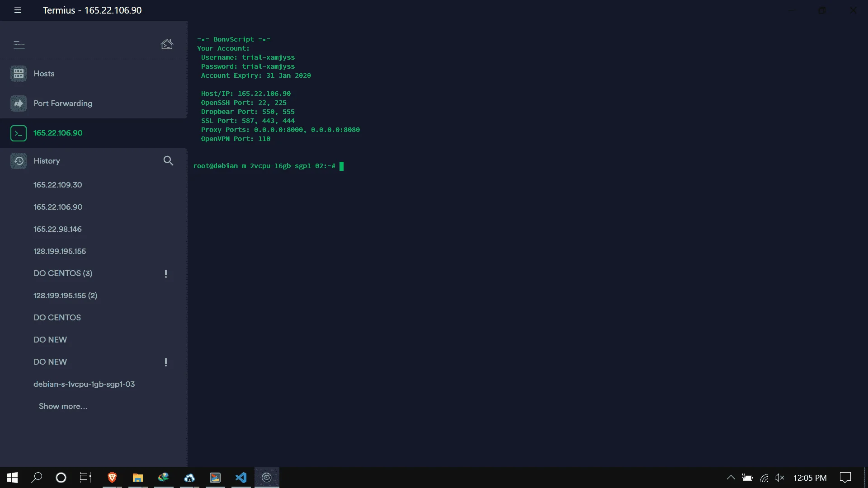Click the Hosts grid icon
The image size is (868, 488).
[x=19, y=74]
